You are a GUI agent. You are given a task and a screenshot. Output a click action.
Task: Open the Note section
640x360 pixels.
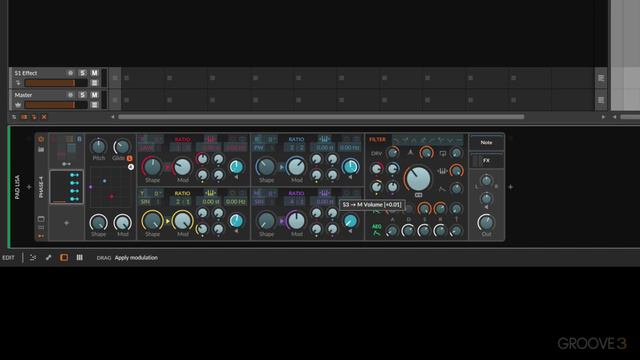click(486, 142)
